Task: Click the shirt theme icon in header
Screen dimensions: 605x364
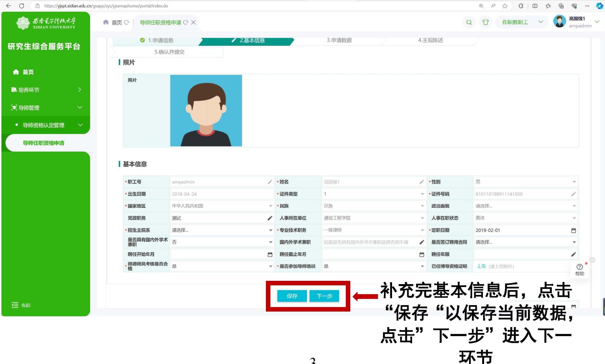Action: click(486, 22)
